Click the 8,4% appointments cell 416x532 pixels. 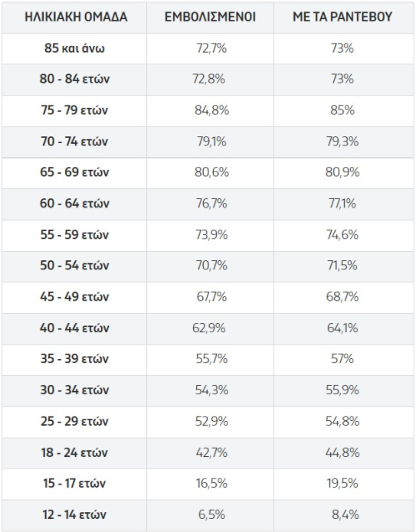345,514
